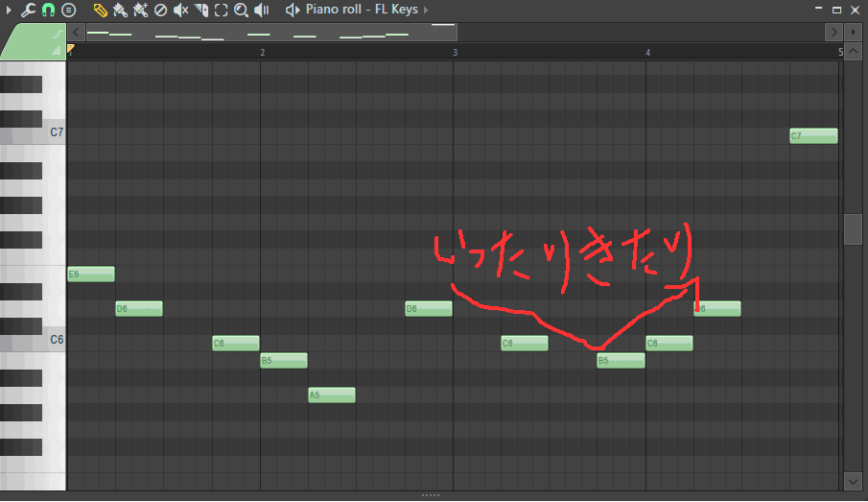The image size is (868, 502).
Task: Click bar number 4 on the timeline
Action: pyautogui.click(x=647, y=53)
